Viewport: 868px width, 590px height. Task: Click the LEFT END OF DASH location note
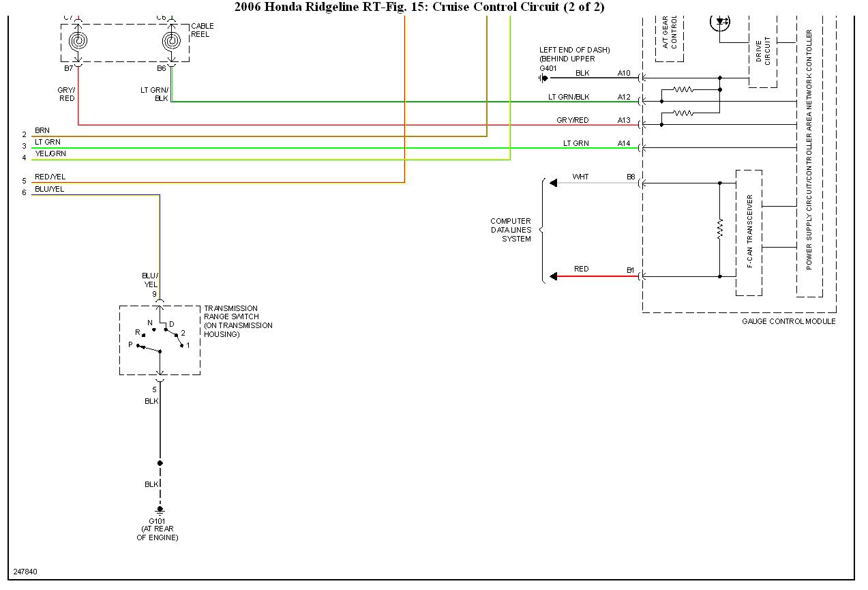[574, 54]
